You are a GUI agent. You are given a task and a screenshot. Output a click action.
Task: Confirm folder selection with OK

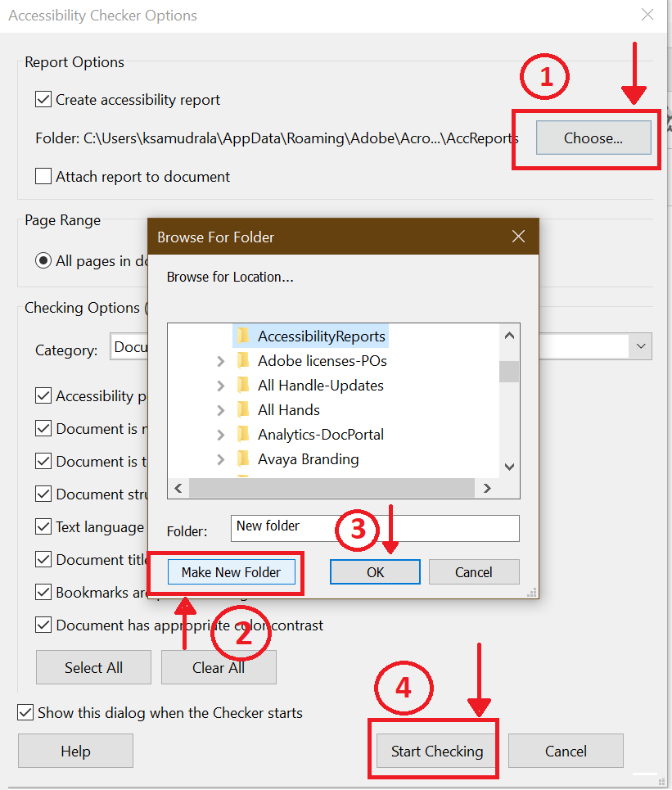tap(375, 572)
